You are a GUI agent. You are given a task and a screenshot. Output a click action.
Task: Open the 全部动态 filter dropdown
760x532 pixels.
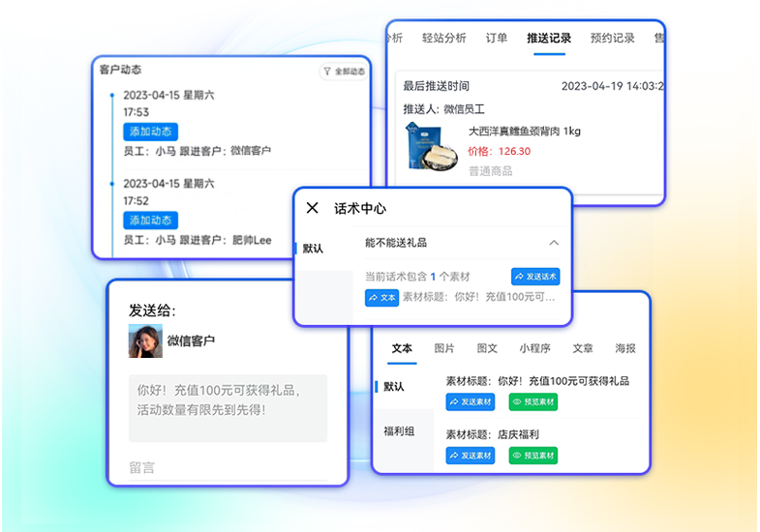pyautogui.click(x=344, y=72)
